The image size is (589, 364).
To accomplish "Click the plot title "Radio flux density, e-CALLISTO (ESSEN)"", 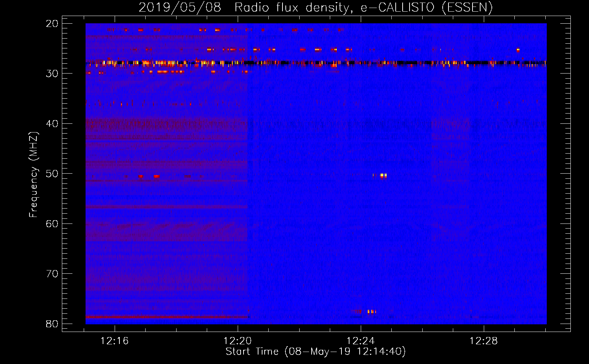I will pyautogui.click(x=363, y=7).
